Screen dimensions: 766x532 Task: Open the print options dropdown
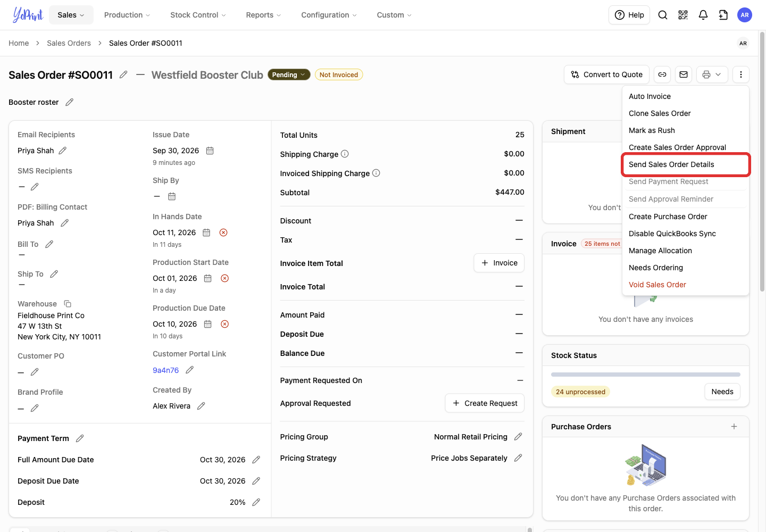712,74
